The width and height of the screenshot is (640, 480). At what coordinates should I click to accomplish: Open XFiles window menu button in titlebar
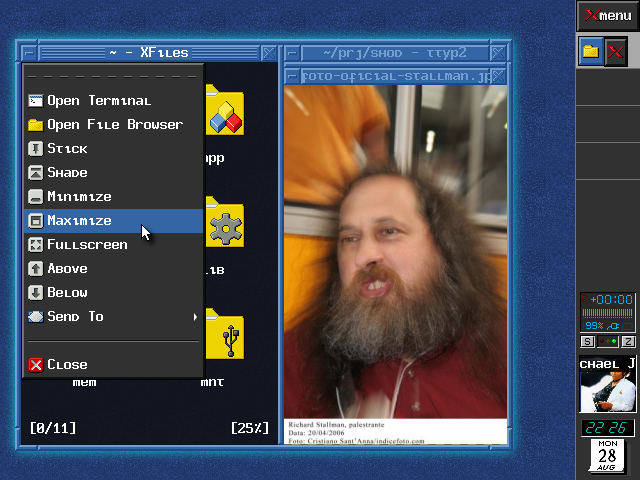[x=27, y=53]
